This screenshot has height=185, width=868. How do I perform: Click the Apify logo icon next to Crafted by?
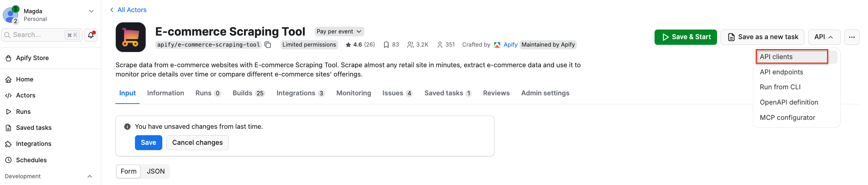click(x=497, y=45)
